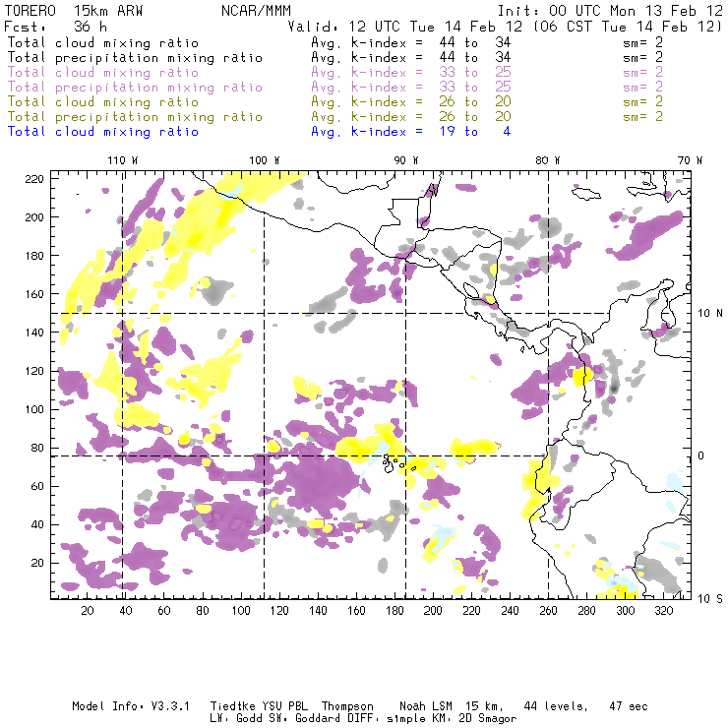Viewport: 728px width, 728px height.
Task: Click the "40" tick on the vertical axis
Action: tap(37, 524)
